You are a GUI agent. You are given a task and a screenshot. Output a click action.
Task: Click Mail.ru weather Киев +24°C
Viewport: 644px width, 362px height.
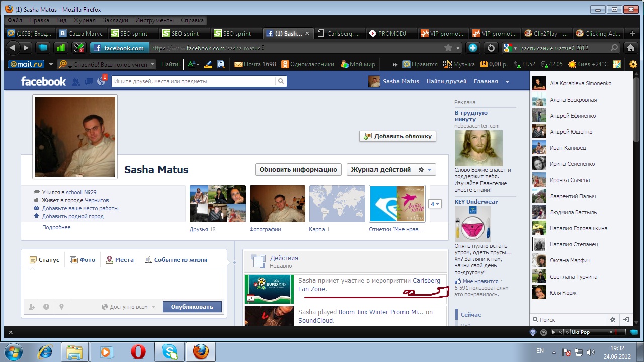coord(588,64)
